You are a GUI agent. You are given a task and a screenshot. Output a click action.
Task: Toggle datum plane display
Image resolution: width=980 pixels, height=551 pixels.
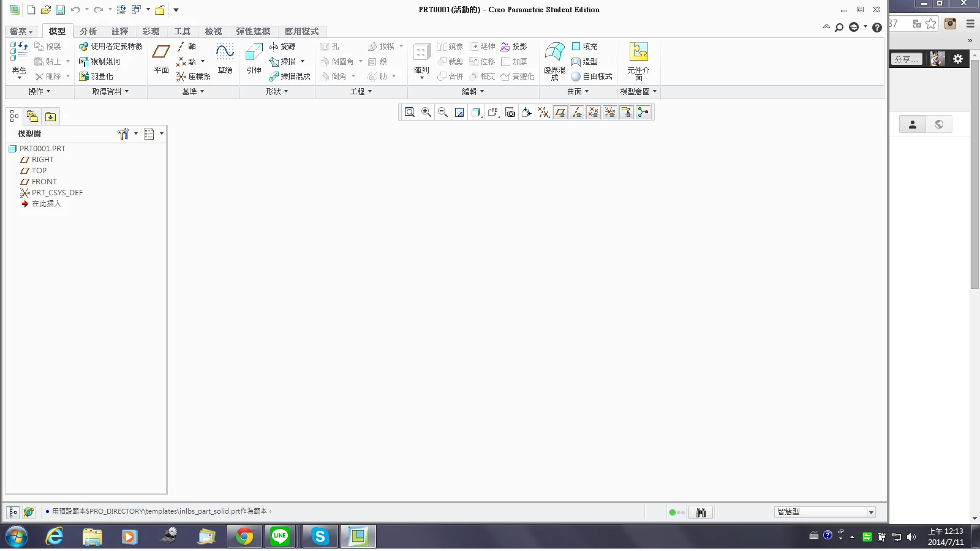pos(560,112)
